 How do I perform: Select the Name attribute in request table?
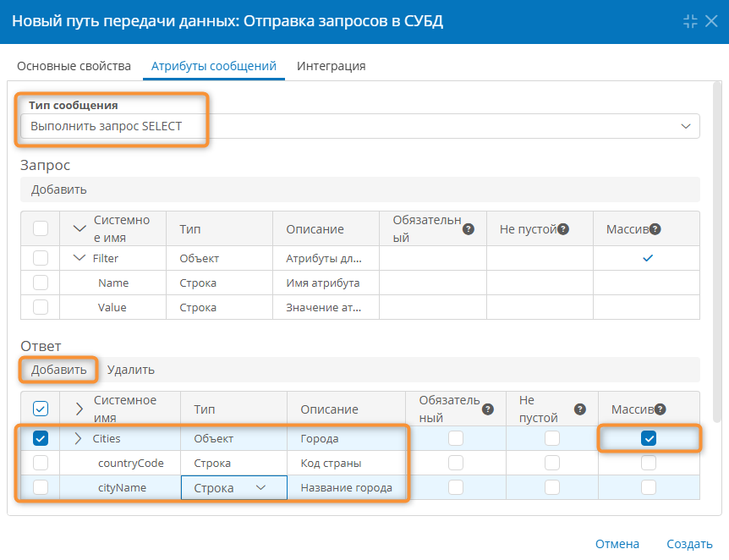point(113,283)
